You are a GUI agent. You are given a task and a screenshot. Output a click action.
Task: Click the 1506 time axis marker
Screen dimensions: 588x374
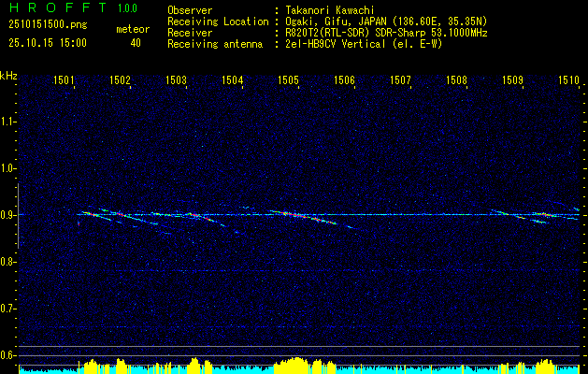[344, 79]
